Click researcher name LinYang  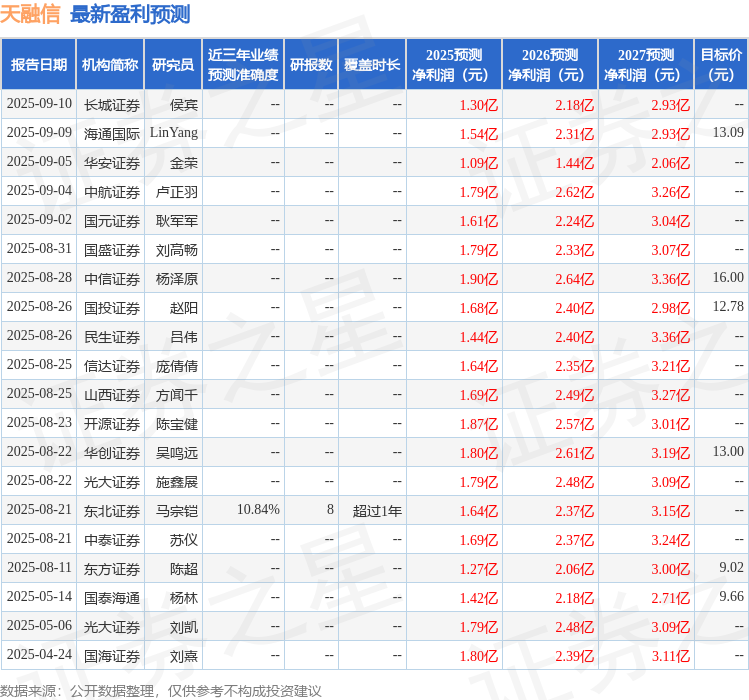(x=174, y=133)
